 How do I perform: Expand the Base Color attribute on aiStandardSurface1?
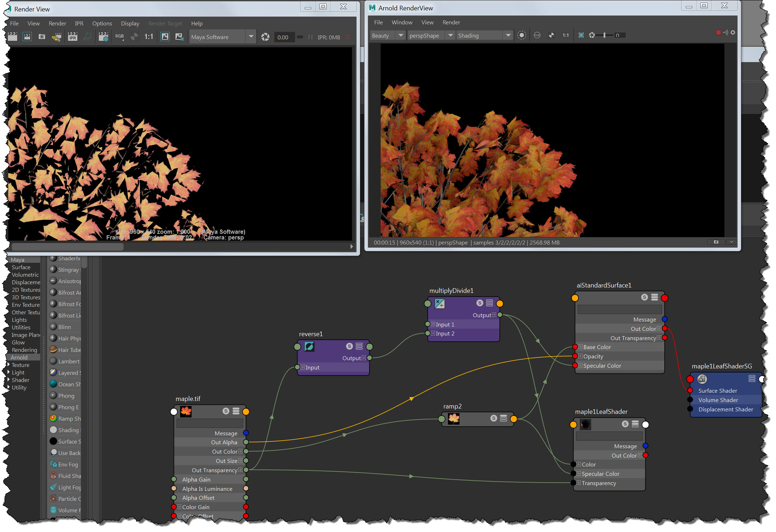pyautogui.click(x=580, y=347)
